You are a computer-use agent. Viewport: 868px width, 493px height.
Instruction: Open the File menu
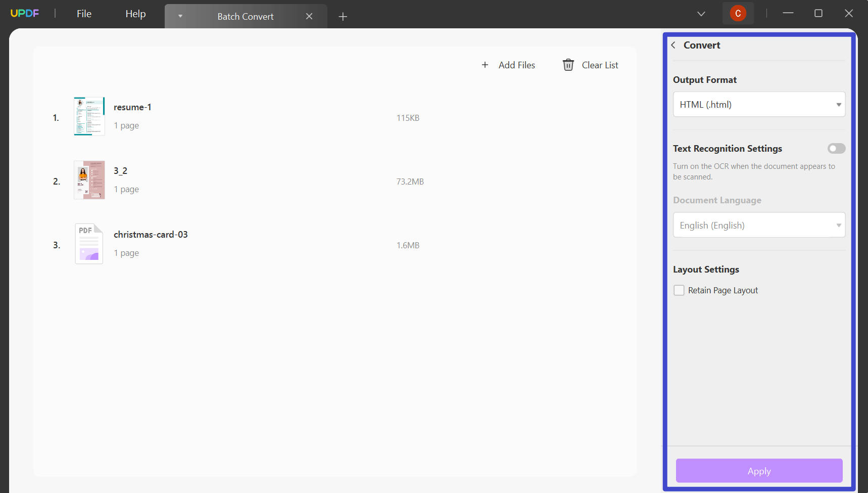click(x=84, y=13)
